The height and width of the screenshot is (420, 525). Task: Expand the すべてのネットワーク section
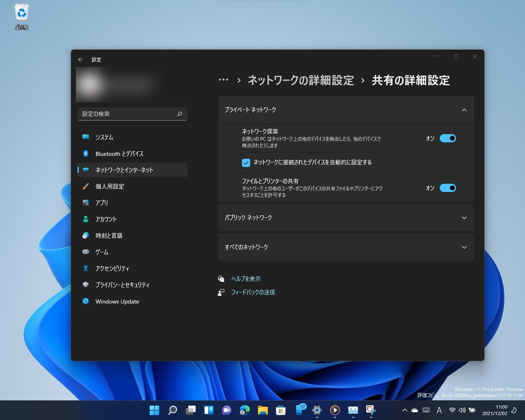pos(464,247)
